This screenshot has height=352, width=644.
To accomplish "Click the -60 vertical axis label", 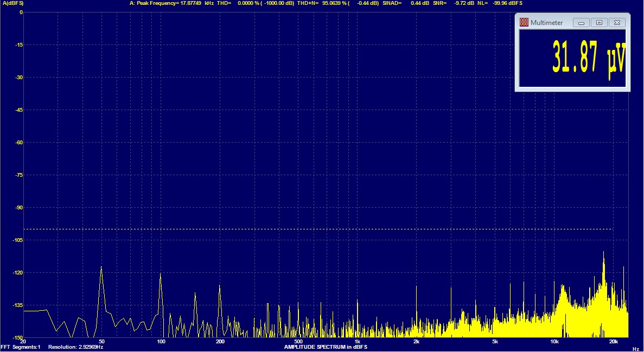I will coord(19,143).
